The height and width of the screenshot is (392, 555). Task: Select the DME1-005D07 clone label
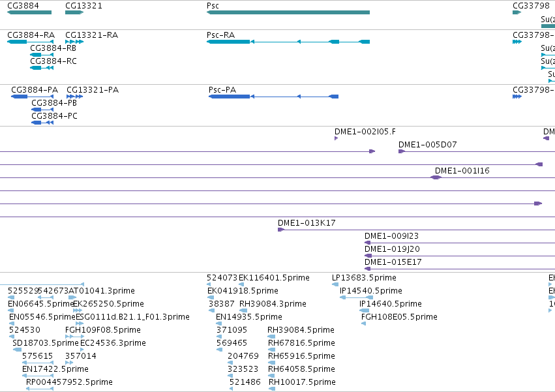(x=428, y=145)
